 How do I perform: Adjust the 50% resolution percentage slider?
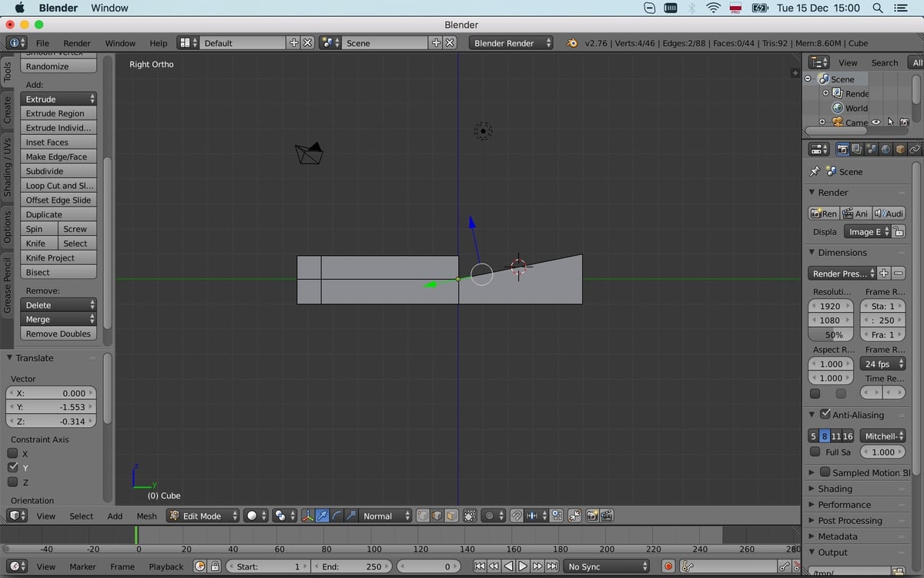click(830, 334)
